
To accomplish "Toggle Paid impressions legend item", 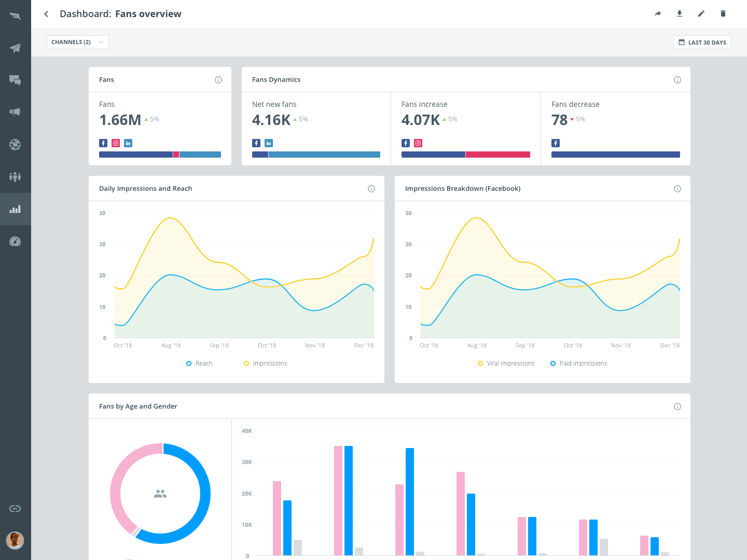I will tap(579, 363).
